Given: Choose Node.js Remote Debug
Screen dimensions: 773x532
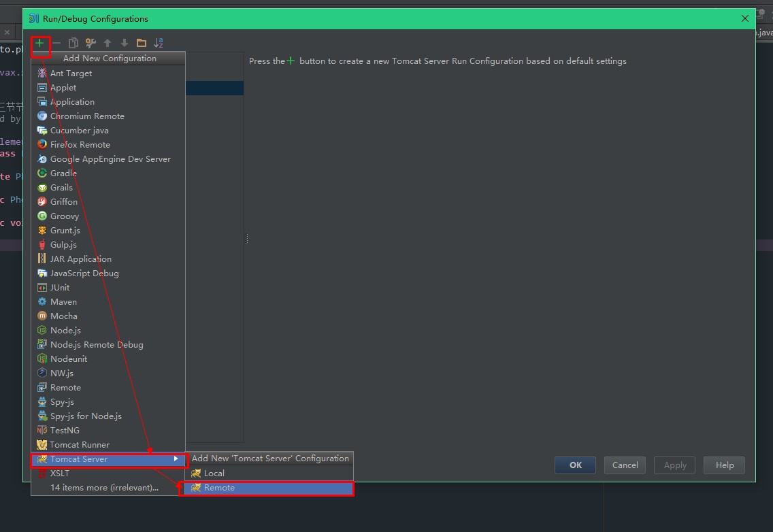Looking at the screenshot, I should (108, 345).
